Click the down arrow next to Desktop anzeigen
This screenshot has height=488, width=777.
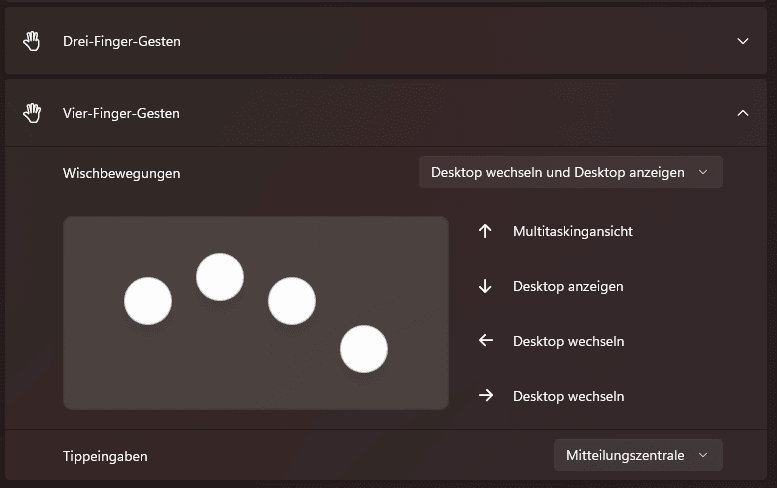pyautogui.click(x=485, y=286)
